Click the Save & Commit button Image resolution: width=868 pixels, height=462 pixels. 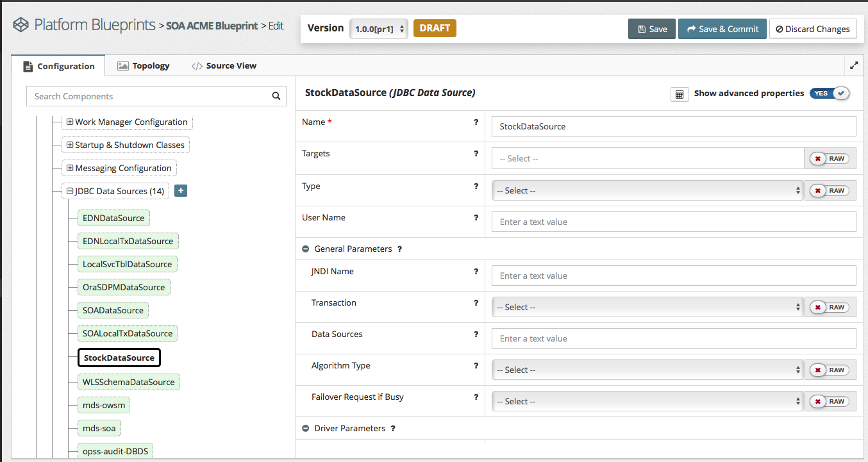[x=722, y=29]
